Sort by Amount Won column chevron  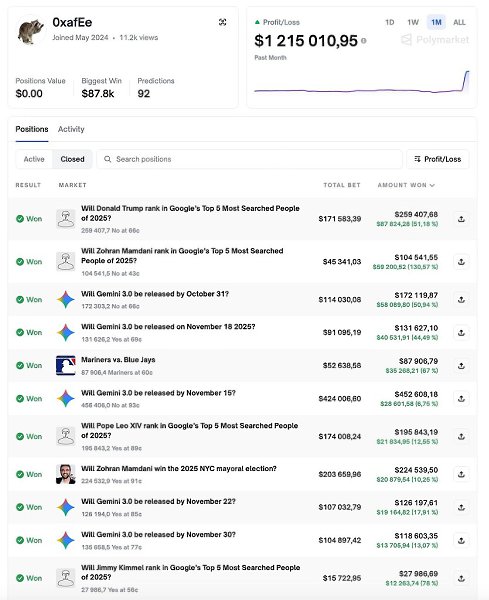coord(432,185)
